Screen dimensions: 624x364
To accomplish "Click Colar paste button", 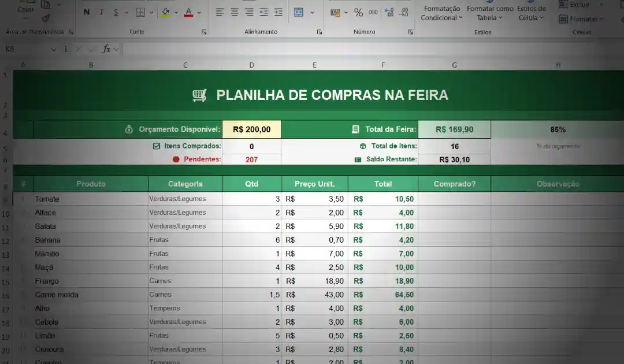I will click(x=25, y=11).
